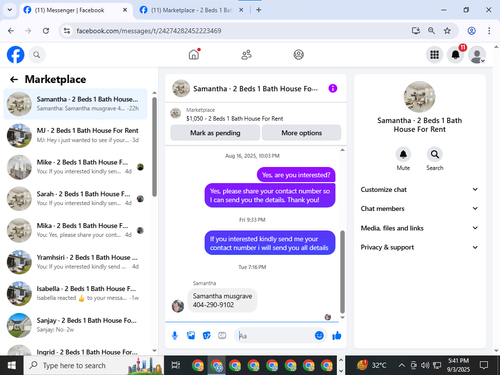
Task: Click the More options button
Action: 301,133
